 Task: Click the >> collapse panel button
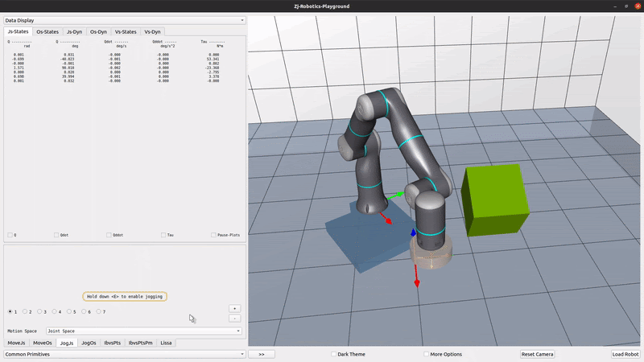pos(261,354)
